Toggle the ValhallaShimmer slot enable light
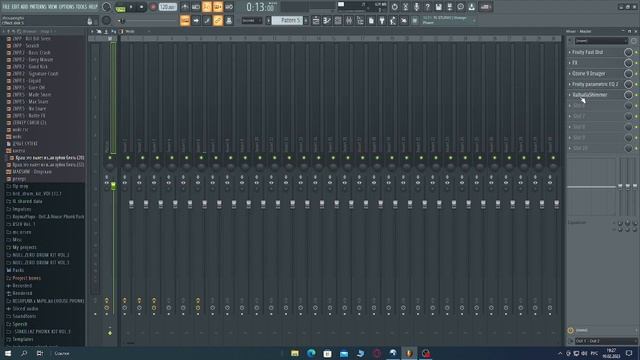This screenshot has height=360, width=640. tap(636, 95)
